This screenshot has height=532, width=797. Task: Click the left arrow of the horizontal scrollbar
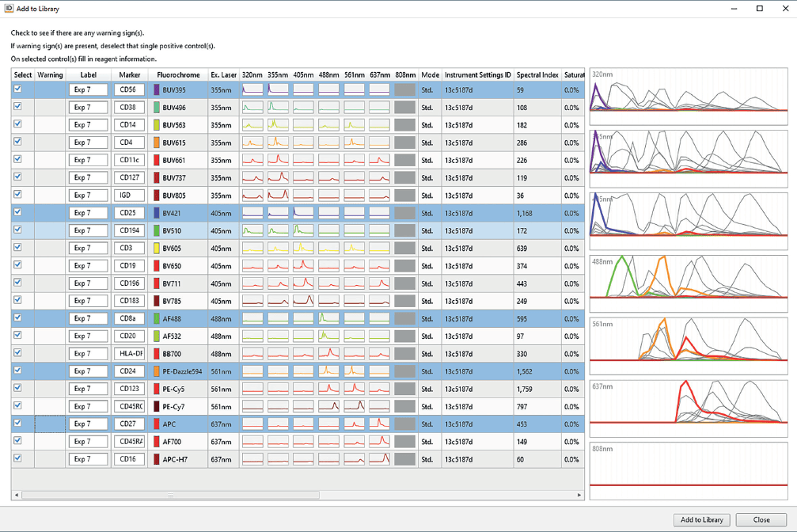click(17, 495)
